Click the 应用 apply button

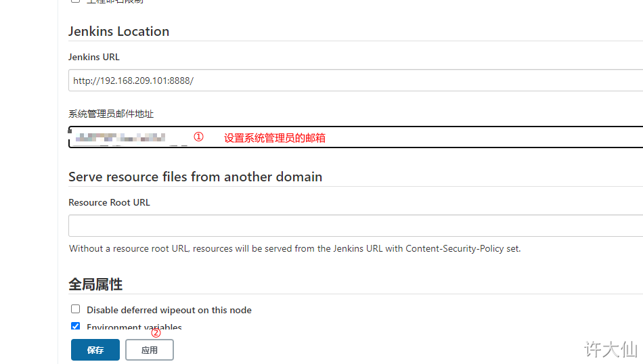[150, 350]
